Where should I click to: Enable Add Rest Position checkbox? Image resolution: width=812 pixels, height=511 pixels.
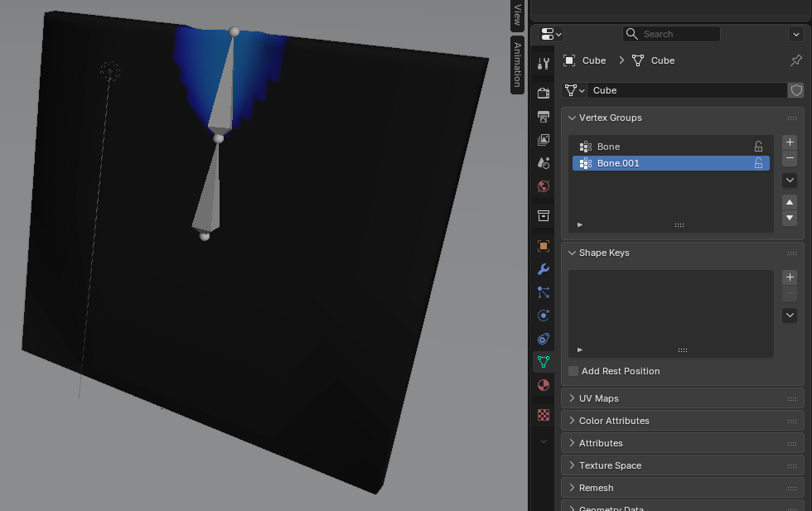click(x=573, y=371)
